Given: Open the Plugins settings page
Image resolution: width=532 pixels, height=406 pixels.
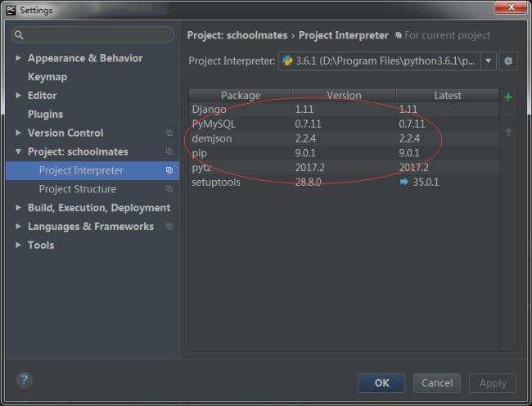Looking at the screenshot, I should (x=46, y=115).
